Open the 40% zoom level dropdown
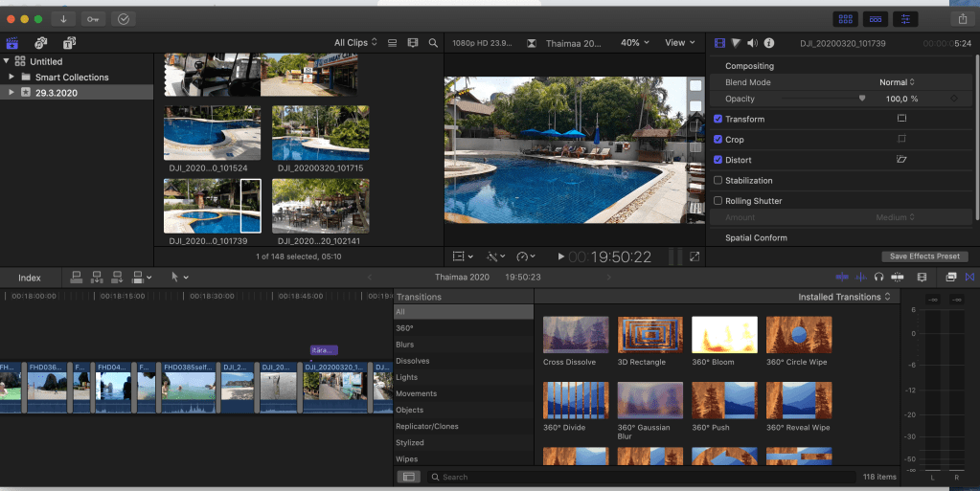 [x=634, y=43]
